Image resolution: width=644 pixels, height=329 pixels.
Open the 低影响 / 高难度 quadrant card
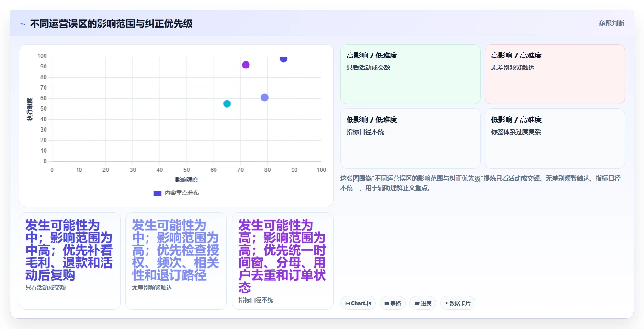coord(554,138)
